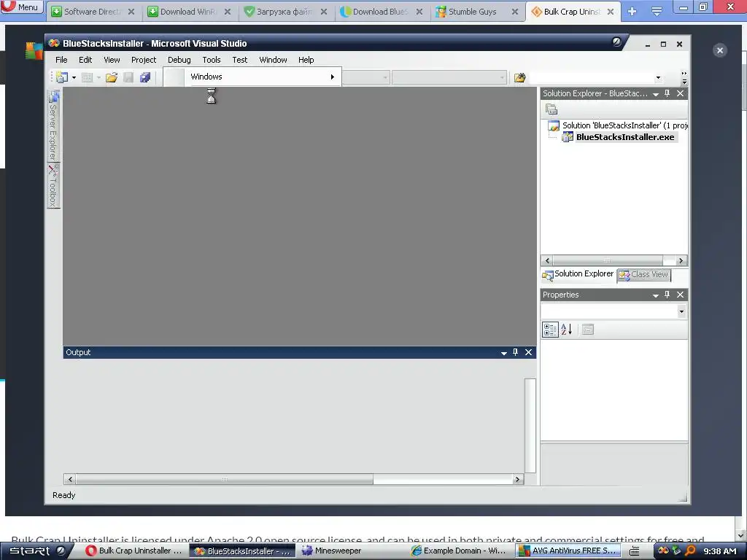
Task: Click the Output scrollbar left arrow
Action: click(70, 479)
